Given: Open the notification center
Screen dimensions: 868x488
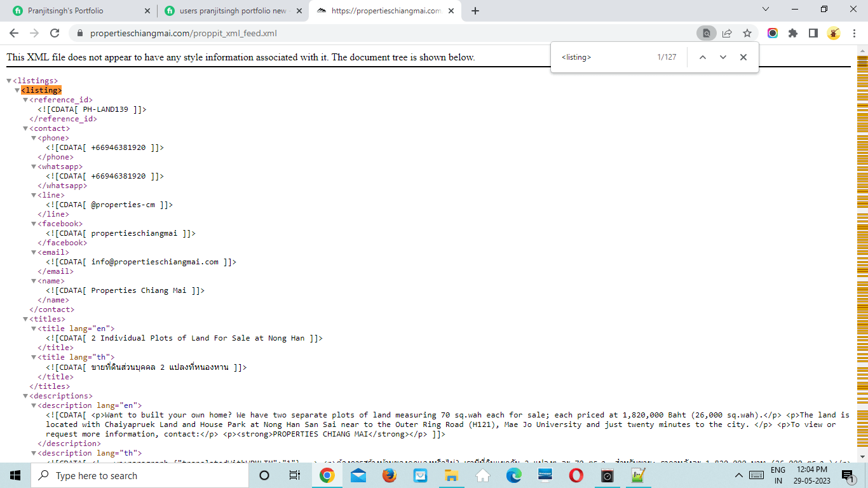Looking at the screenshot, I should click(x=848, y=475).
